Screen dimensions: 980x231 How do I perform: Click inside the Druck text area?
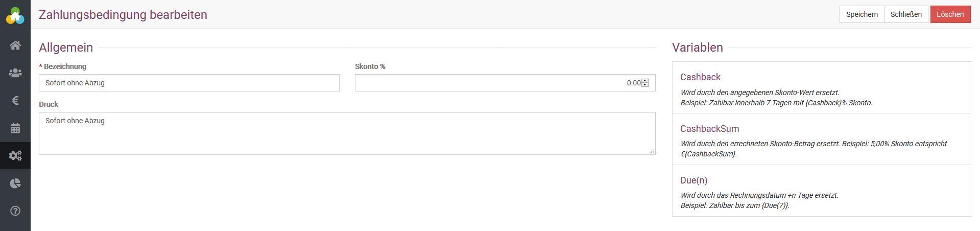tap(347, 133)
